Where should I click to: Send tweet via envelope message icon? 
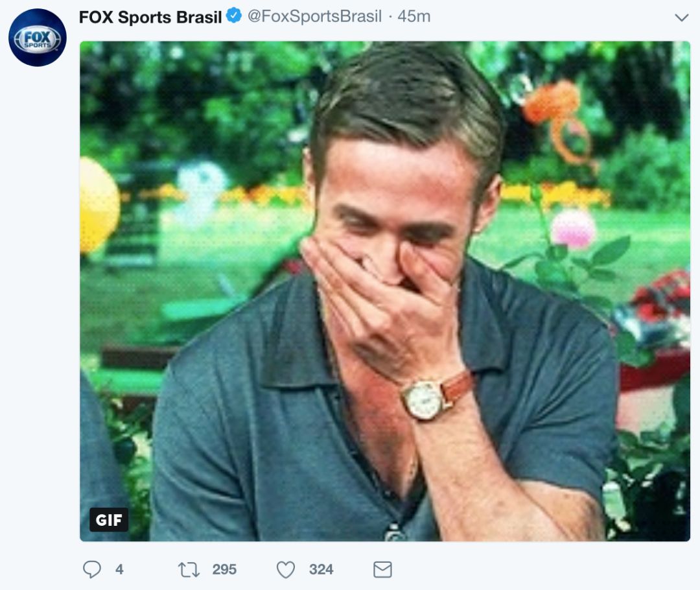[382, 569]
